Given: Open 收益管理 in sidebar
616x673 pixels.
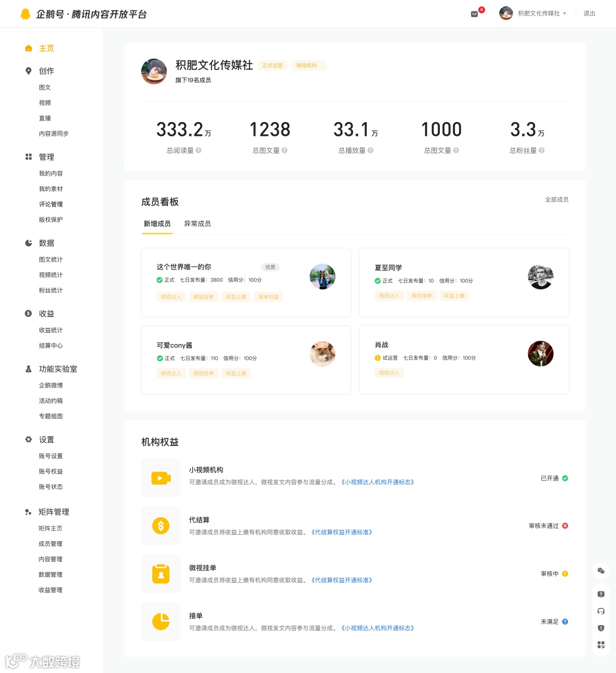Looking at the screenshot, I should (x=50, y=590).
